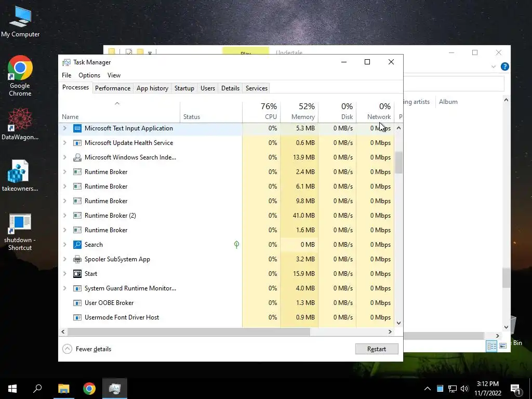Open taskbar search magnifier
The height and width of the screenshot is (399, 532).
37,389
